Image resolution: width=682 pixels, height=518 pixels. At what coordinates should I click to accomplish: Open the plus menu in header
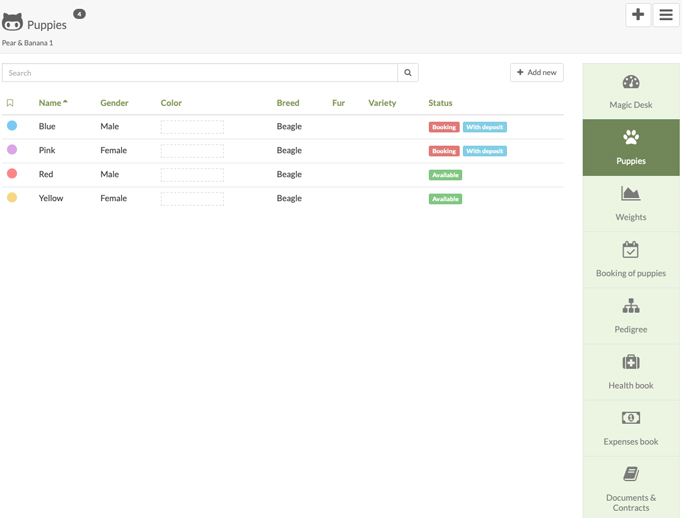coord(638,15)
